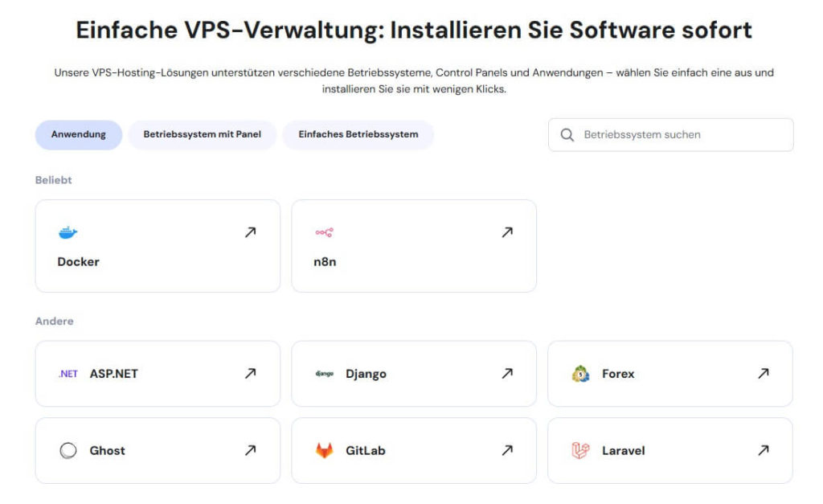Click the Django logo icon
The height and width of the screenshot is (504, 823).
(324, 374)
